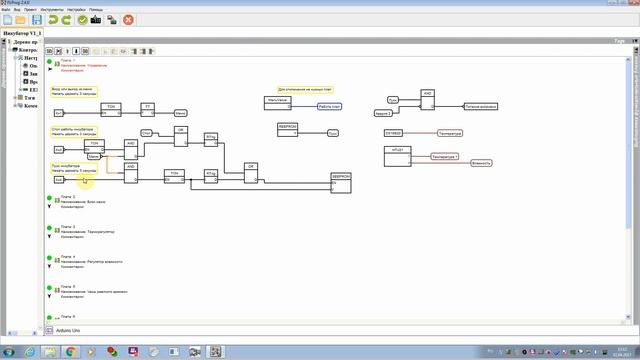Expand Плата 5 with the arrow below its circle
This screenshot has width=640, height=360.
coord(49,296)
